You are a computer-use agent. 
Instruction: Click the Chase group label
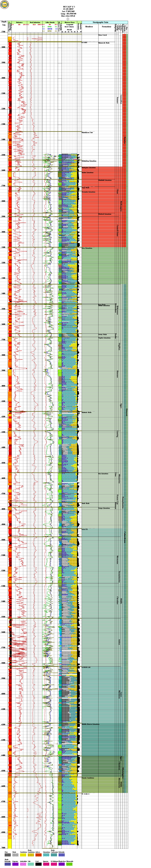point(117,191)
